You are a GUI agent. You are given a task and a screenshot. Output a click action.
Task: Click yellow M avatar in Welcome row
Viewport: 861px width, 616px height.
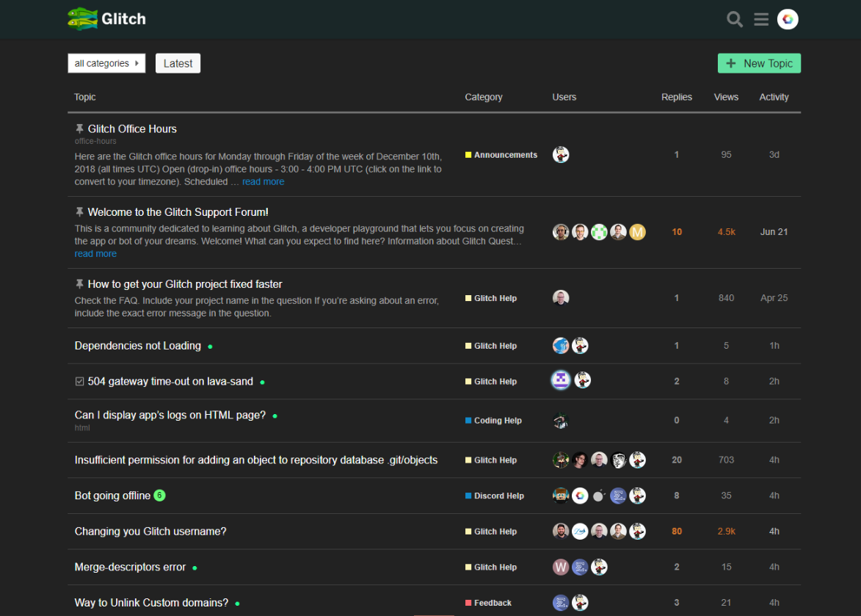(638, 232)
